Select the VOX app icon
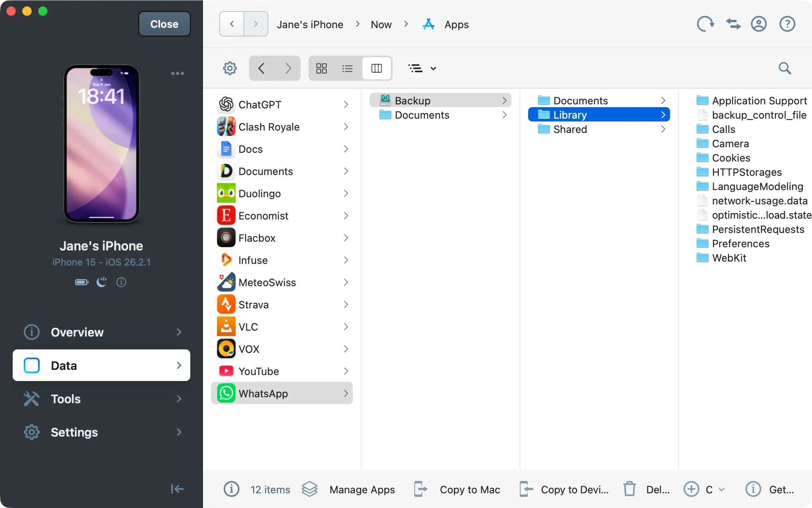 pos(226,349)
